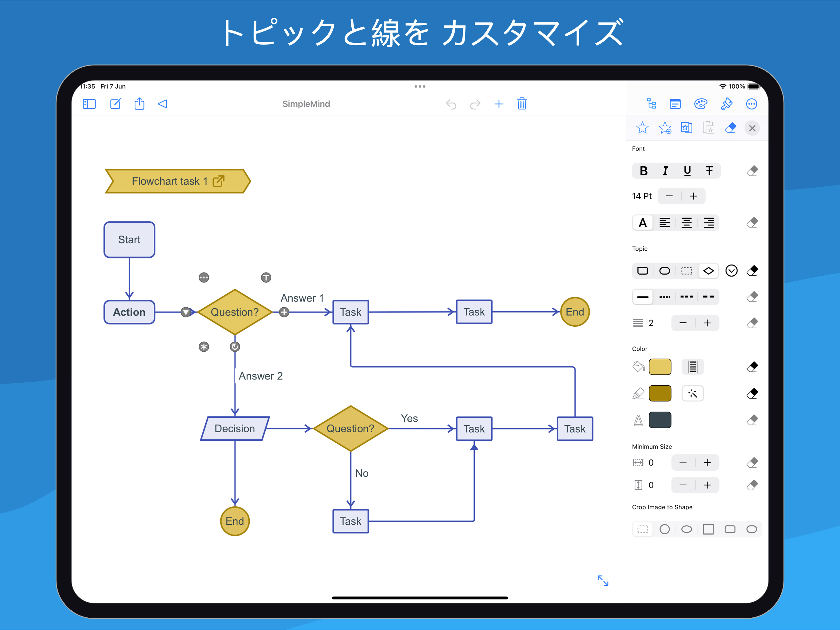Toggle underline font formatting

click(x=687, y=171)
